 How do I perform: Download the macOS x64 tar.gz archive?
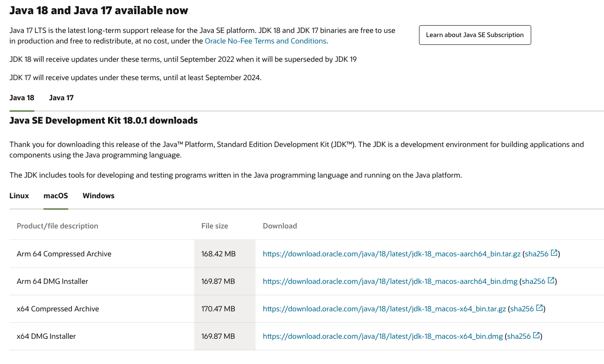point(384,309)
